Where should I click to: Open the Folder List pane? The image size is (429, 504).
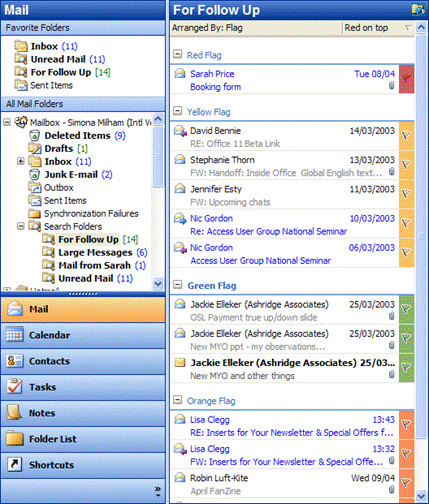[x=83, y=439]
